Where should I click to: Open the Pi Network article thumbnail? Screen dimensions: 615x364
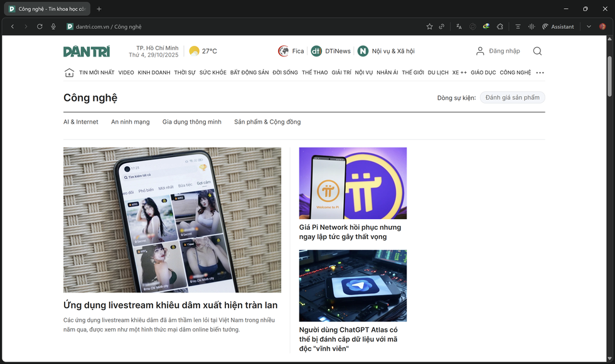click(353, 183)
